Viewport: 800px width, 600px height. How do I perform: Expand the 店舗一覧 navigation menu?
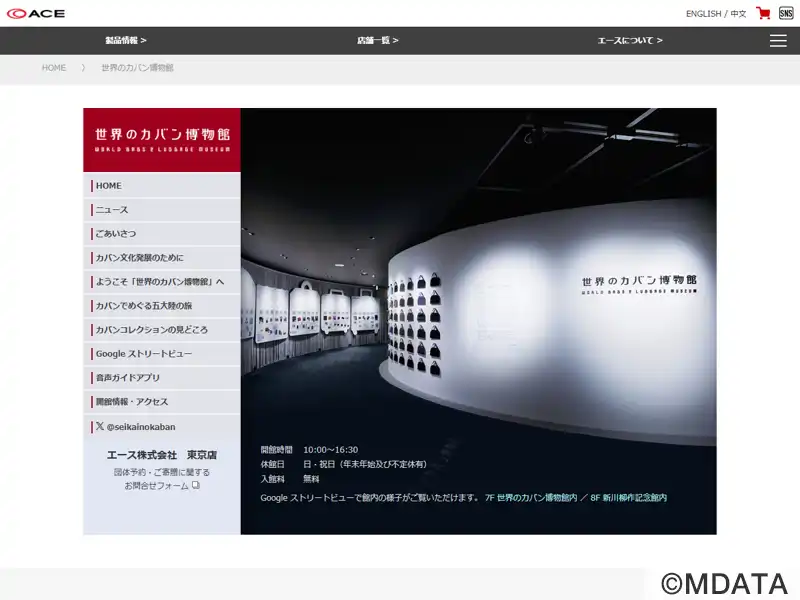pyautogui.click(x=378, y=40)
